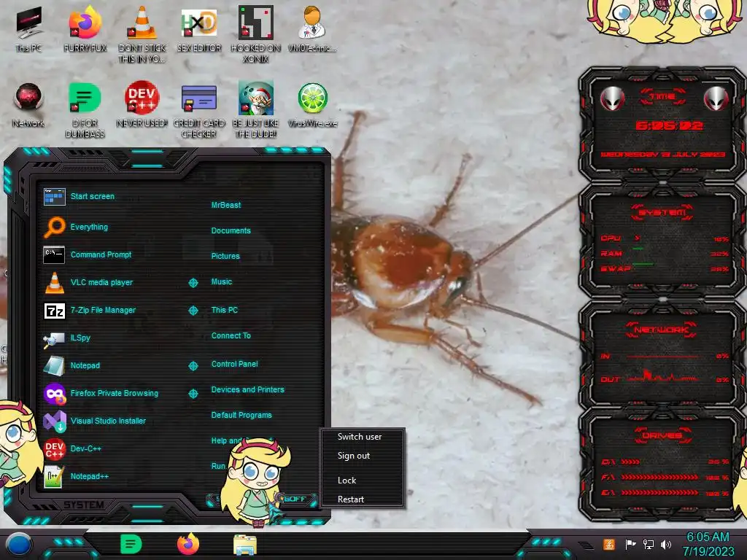The image size is (747, 560).
Task: Open Devices and Printers in start menu
Action: [248, 389]
